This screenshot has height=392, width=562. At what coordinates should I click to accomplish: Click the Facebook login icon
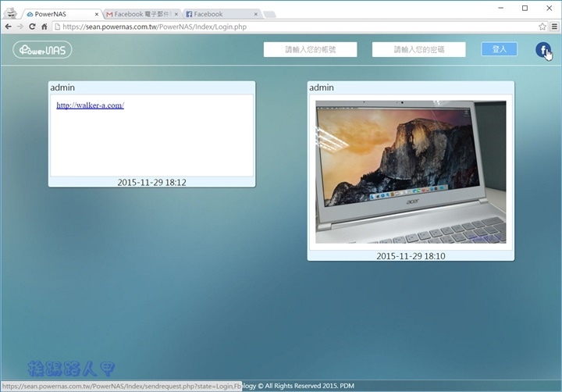click(x=542, y=50)
